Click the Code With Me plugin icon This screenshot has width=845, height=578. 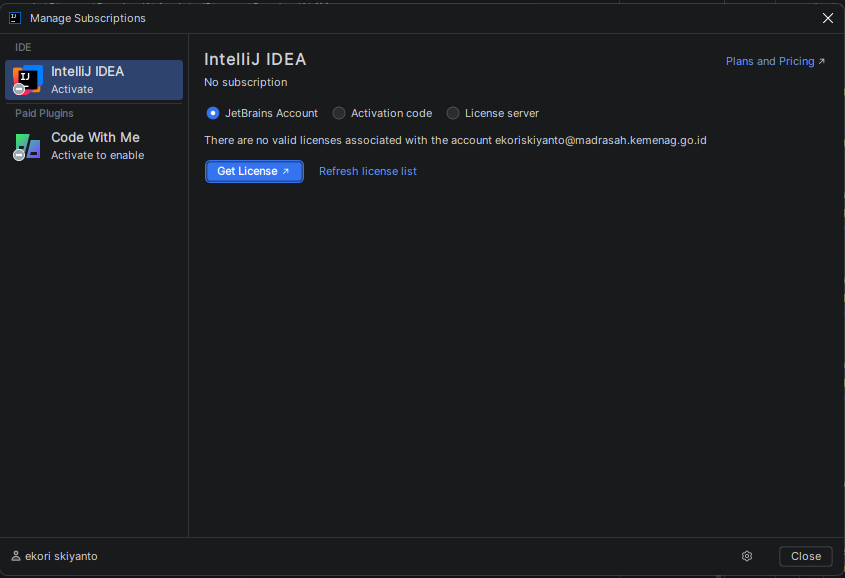27,147
